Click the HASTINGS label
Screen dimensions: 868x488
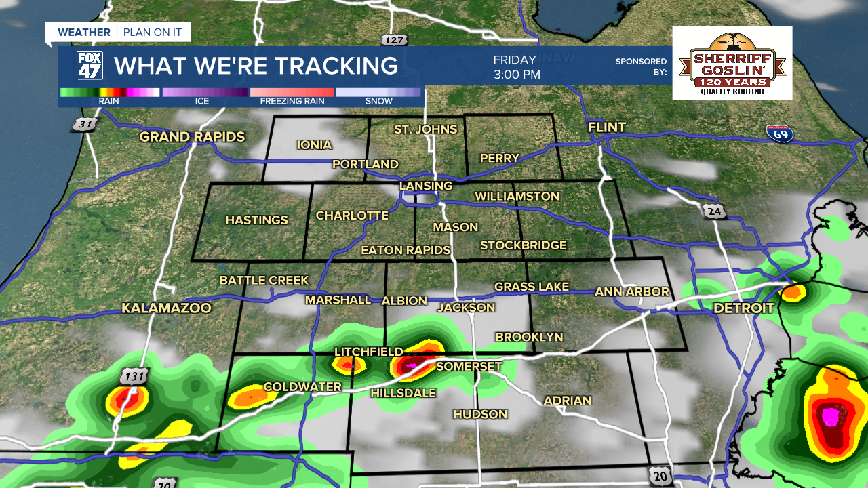(x=257, y=220)
